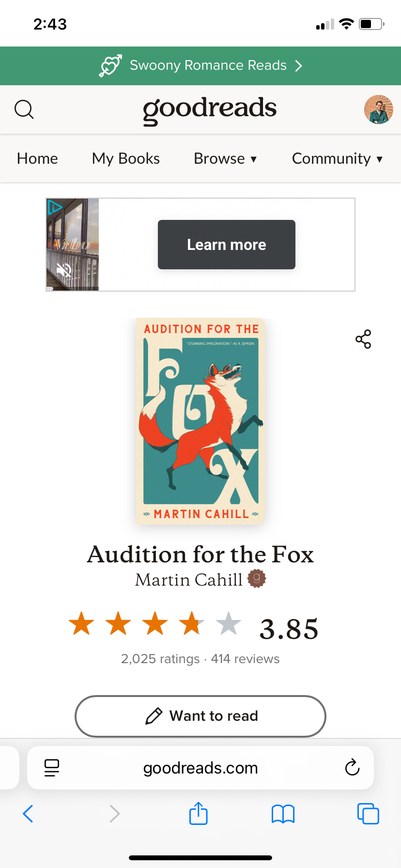
Task: Reload the page in Safari
Action: (352, 767)
